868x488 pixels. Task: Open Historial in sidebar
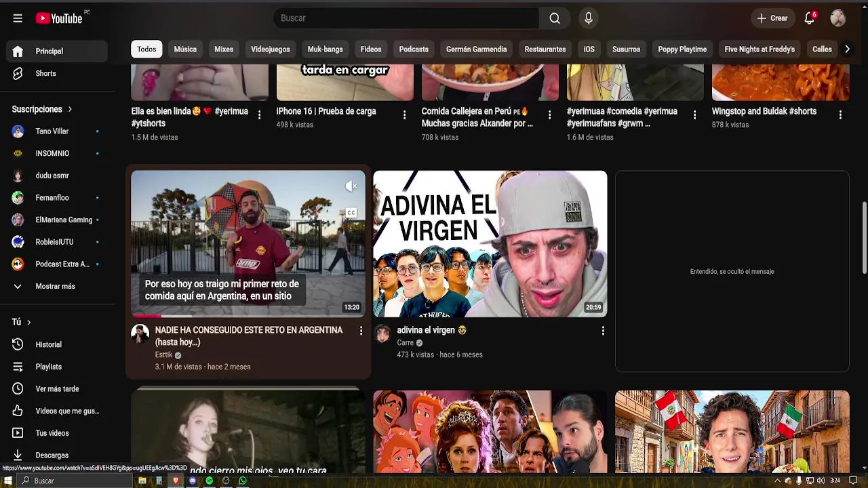point(57,344)
